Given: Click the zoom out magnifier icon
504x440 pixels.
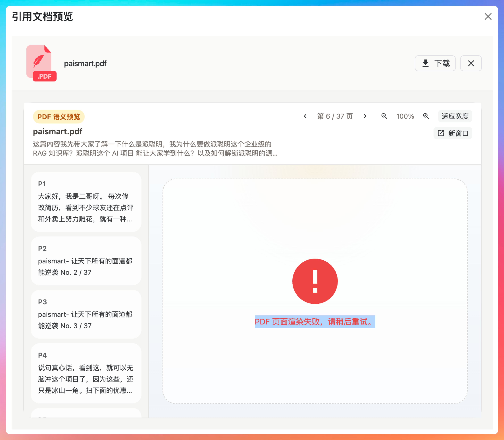Looking at the screenshot, I should (384, 116).
